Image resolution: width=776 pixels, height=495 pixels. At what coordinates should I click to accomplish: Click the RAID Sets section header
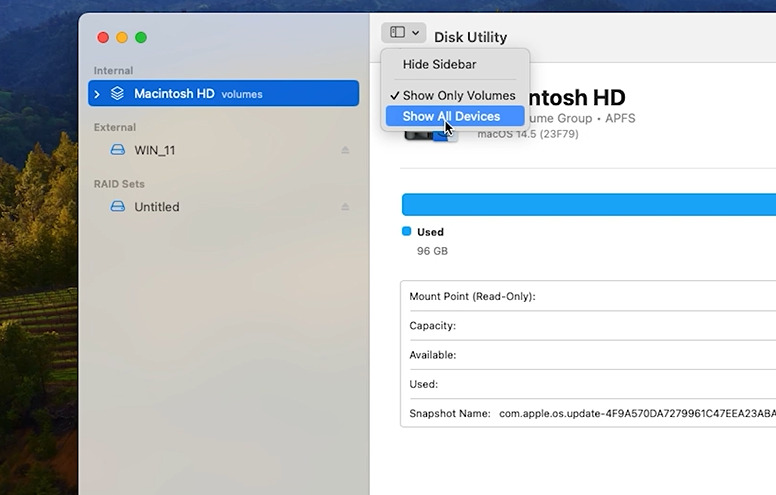coord(119,184)
